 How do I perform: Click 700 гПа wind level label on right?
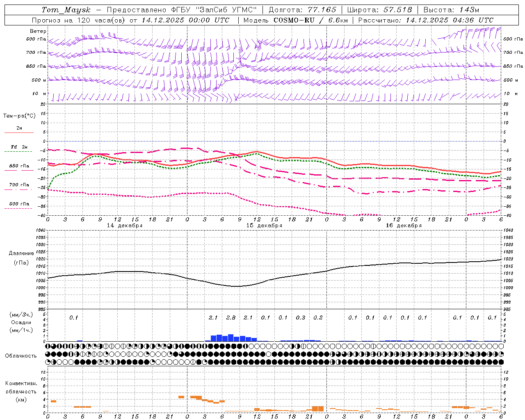coord(513,52)
